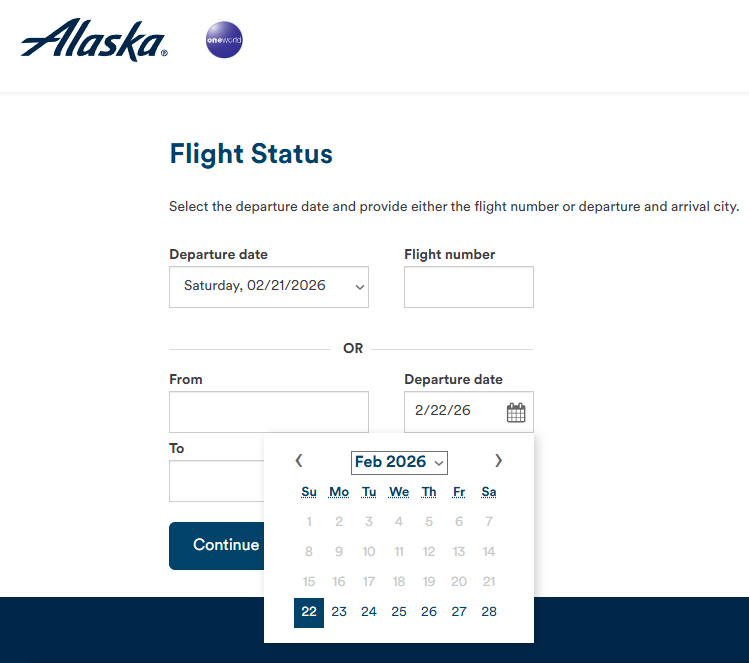Advance calendar to next month
Viewport: 749px width, 663px height.
coord(499,461)
